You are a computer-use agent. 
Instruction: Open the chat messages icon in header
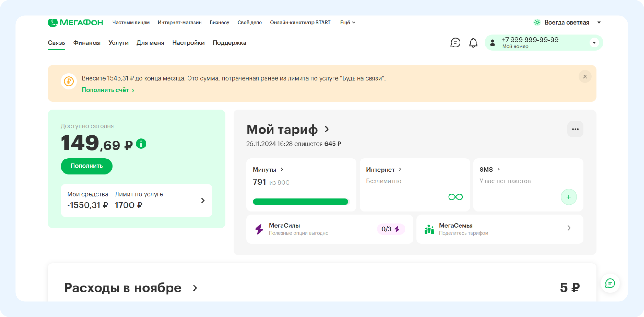point(455,43)
